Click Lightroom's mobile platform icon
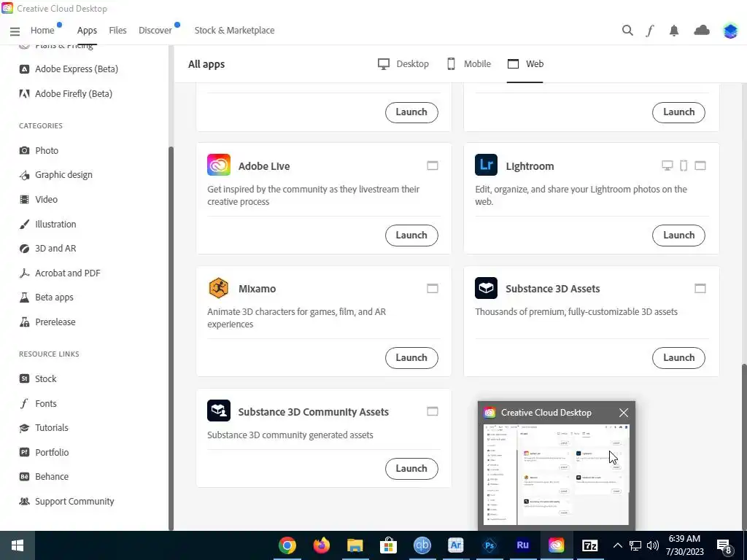Viewport: 747px width, 560px height. point(683,166)
